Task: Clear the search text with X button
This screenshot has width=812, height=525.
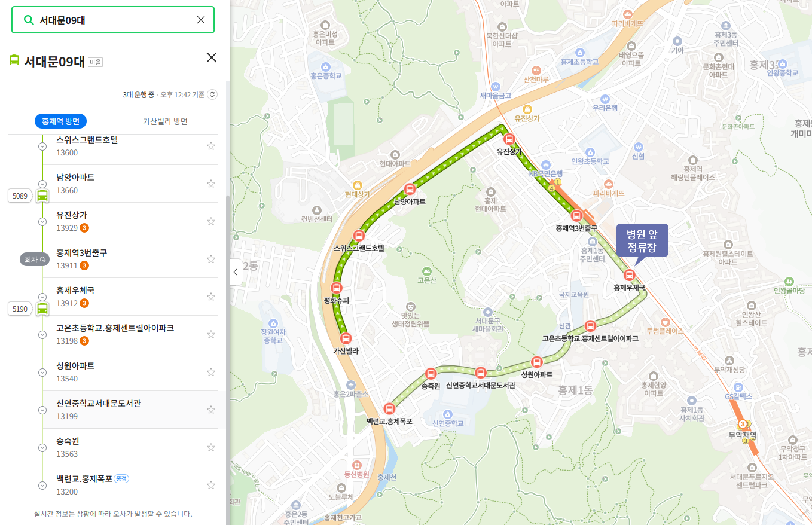Action: pos(201,20)
